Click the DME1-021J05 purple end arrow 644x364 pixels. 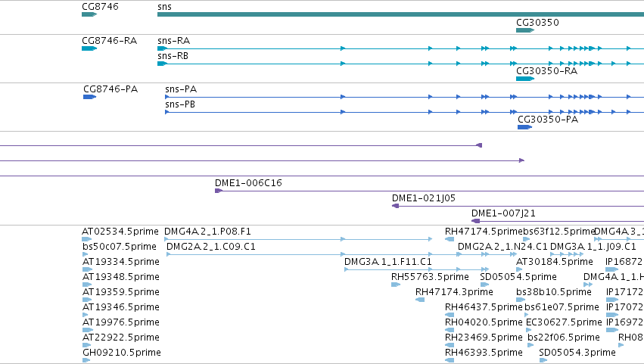(x=395, y=206)
